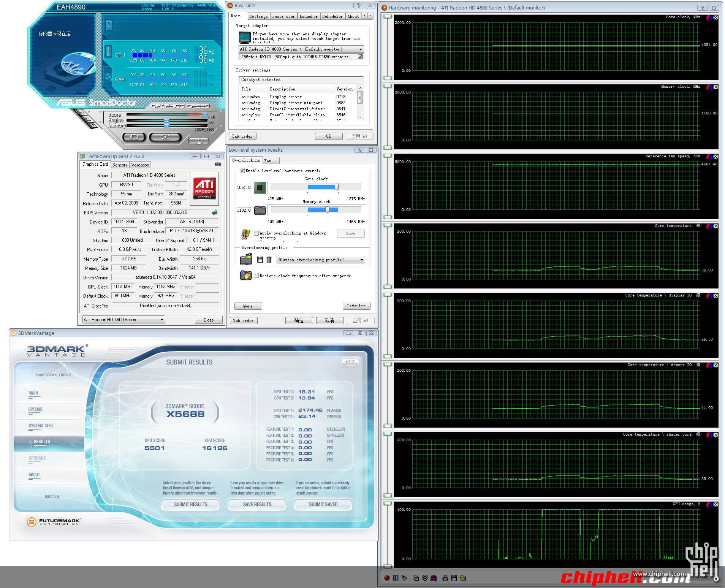Click the SmartDoctor lightning apply button
The height and width of the screenshot is (588, 725).
click(165, 137)
